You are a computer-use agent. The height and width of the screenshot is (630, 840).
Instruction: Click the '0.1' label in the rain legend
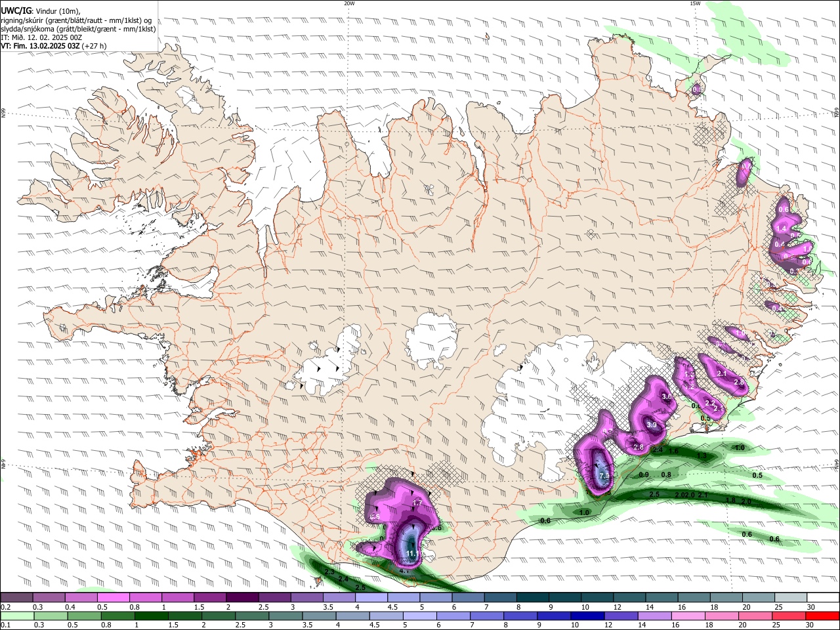[6, 625]
